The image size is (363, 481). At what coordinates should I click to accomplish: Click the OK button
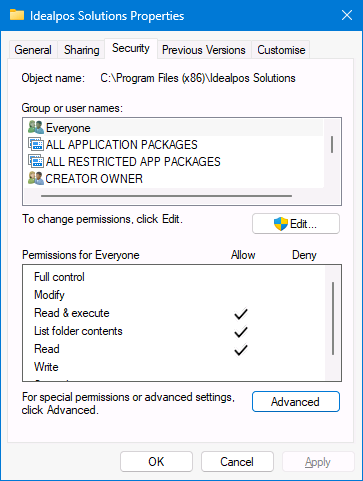tap(156, 462)
